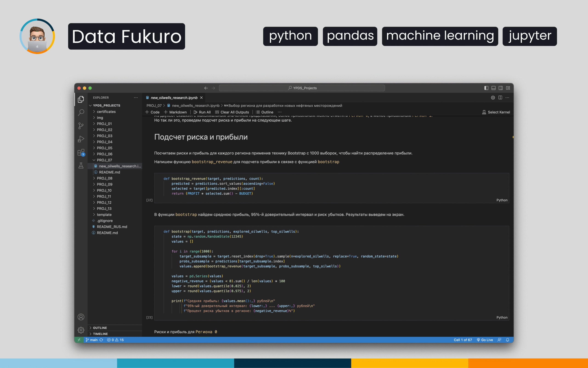
Task: Click the notifications bell in status bar
Action: point(507,340)
